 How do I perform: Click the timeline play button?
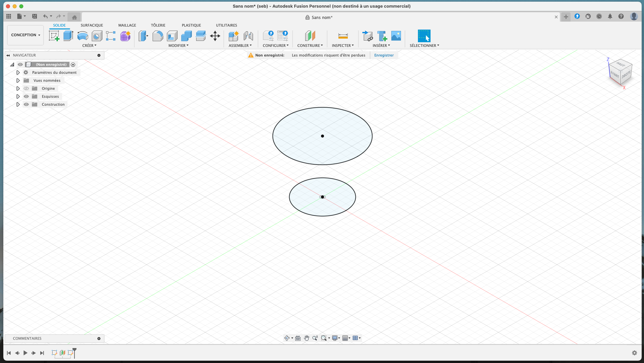[25, 353]
